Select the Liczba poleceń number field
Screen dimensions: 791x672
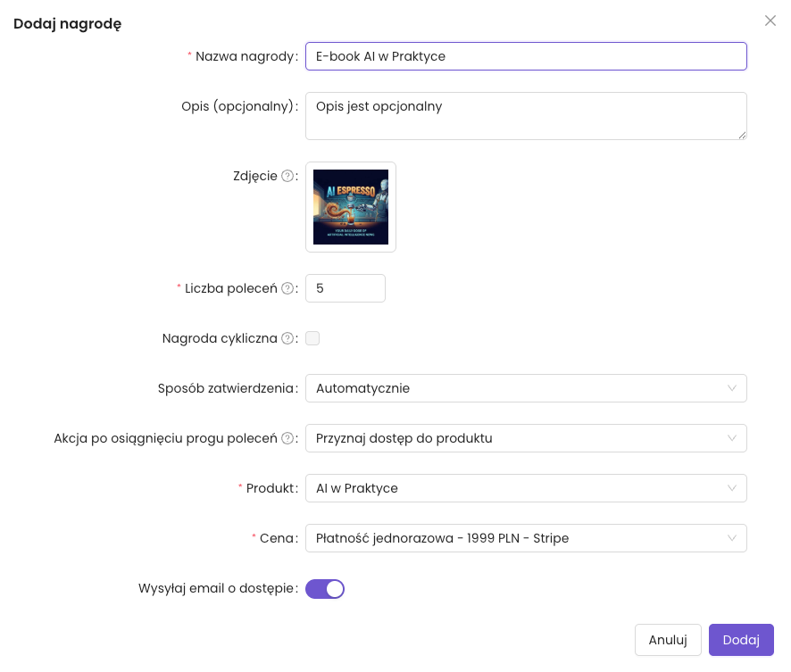pyautogui.click(x=345, y=288)
